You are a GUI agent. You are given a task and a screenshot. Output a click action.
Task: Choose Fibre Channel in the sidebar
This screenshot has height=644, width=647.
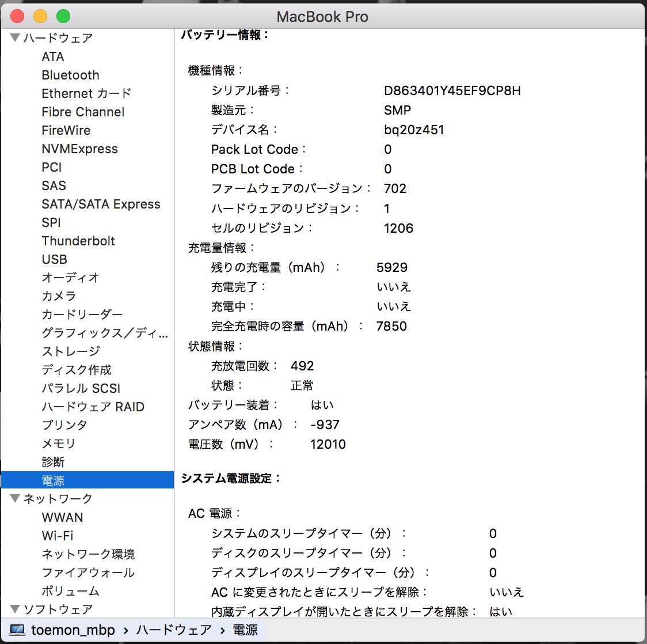coord(83,112)
